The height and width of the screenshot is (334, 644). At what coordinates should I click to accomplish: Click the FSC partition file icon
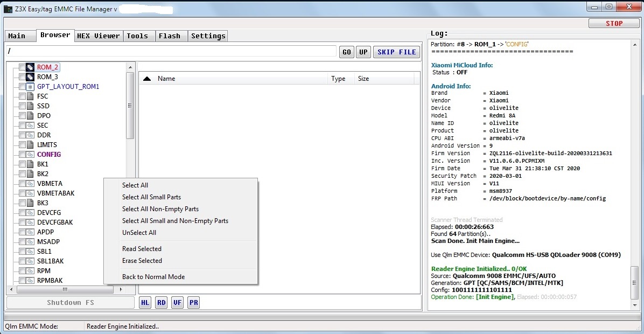30,96
